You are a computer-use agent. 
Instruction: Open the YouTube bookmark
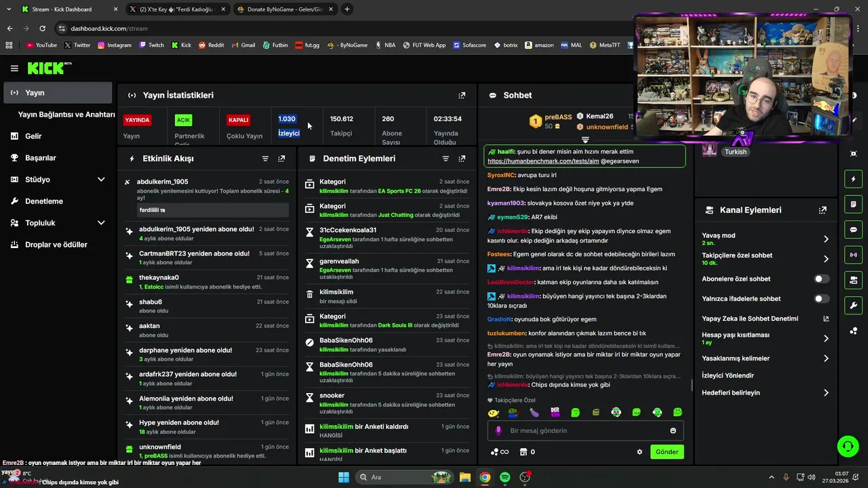click(41, 45)
